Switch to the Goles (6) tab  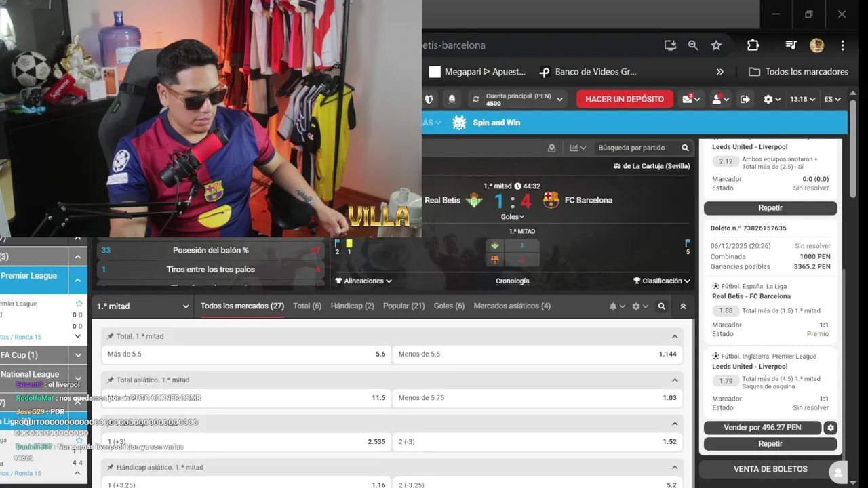tap(449, 306)
